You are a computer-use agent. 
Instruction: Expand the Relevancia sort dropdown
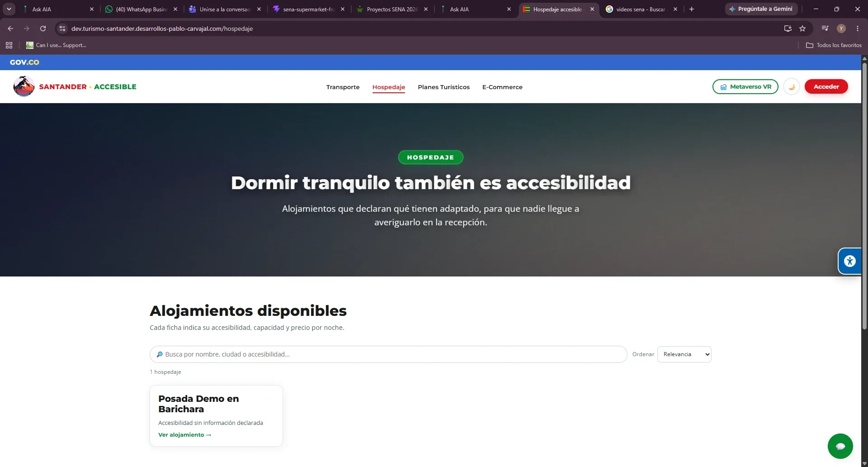pyautogui.click(x=684, y=354)
